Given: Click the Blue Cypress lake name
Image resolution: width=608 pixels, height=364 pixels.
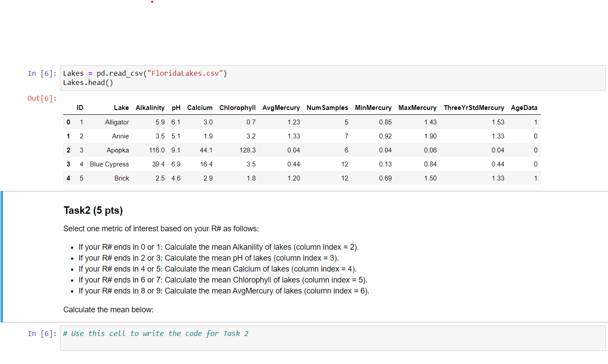Looking at the screenshot, I should pos(109,164).
